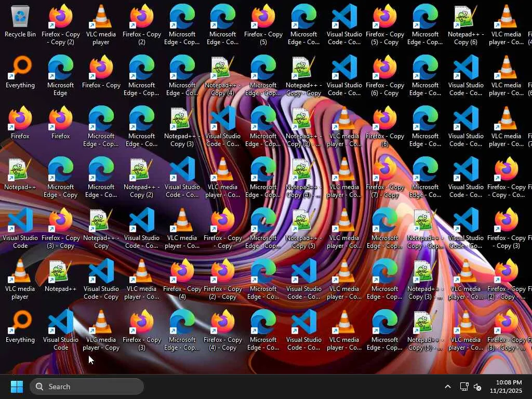Click the "Firefox - Copy - Copy" shortcut
The width and height of the screenshot is (532, 399).
coord(223,229)
